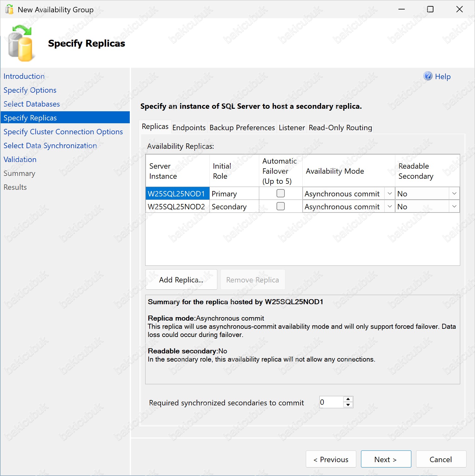Enable automatic failover for W25SQL25NOD2
Viewport: 475px width, 476px height.
[x=280, y=206]
